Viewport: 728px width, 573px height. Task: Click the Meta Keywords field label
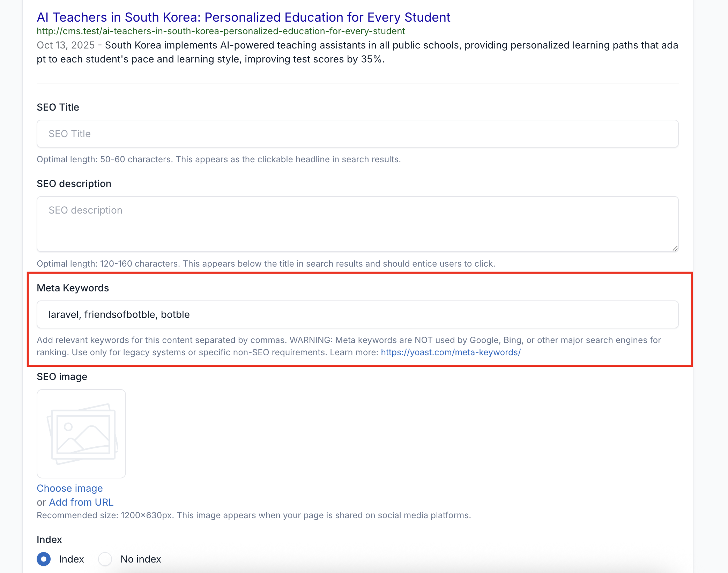[x=73, y=288]
